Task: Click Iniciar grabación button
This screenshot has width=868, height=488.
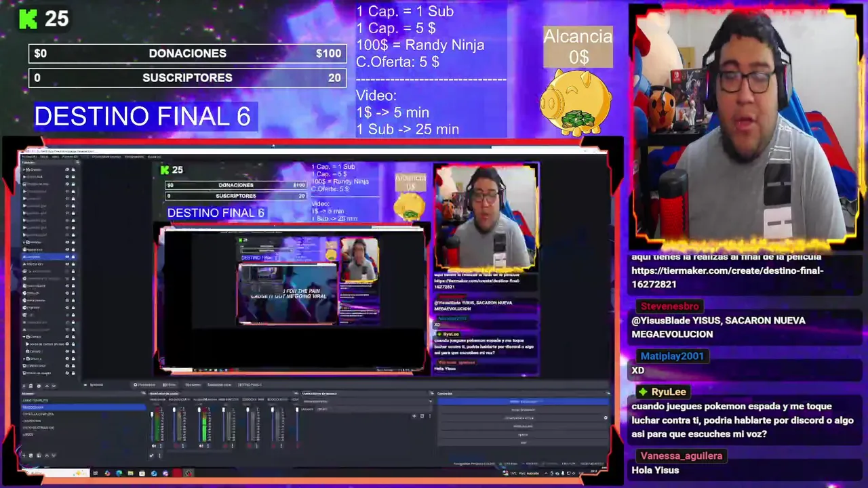Action: 524,410
